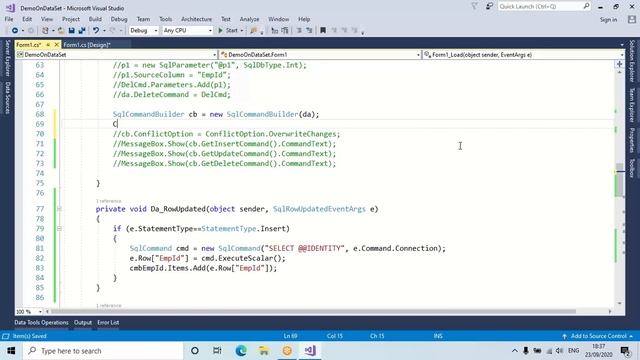
Task: Click the Visual Studio taskbar icon
Action: click(310, 351)
